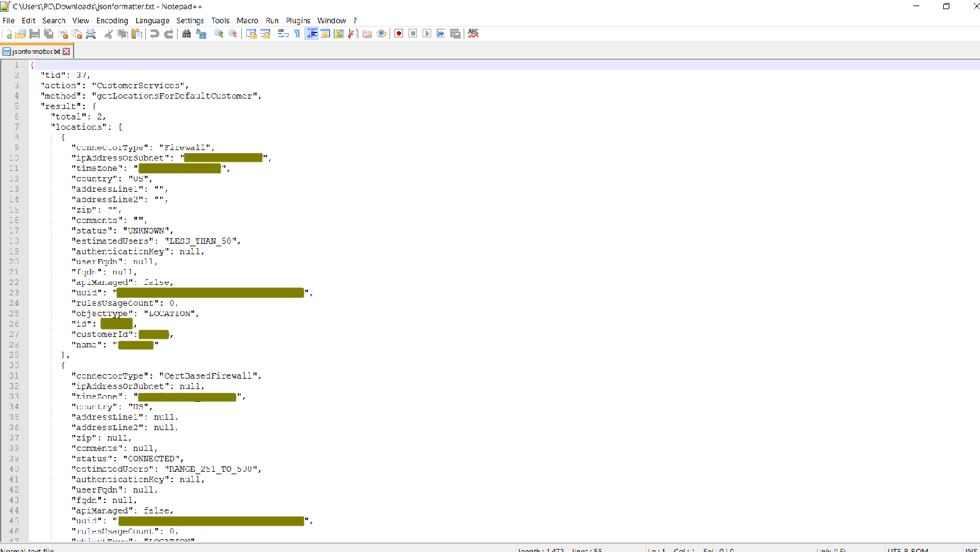Open the ? help menu
This screenshot has width=980, height=552.
click(355, 21)
